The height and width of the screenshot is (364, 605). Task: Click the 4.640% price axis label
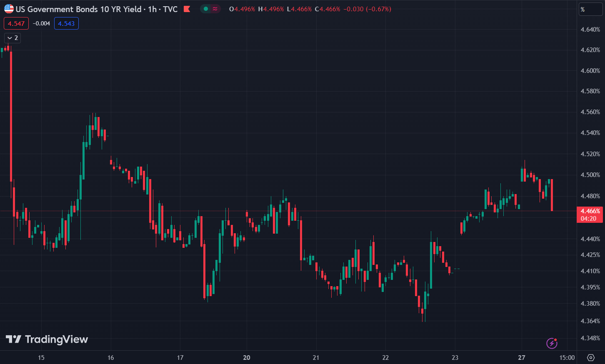pos(590,29)
